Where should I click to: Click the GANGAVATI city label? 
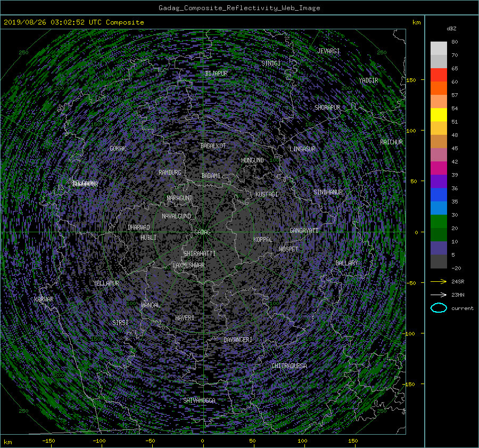(x=304, y=231)
